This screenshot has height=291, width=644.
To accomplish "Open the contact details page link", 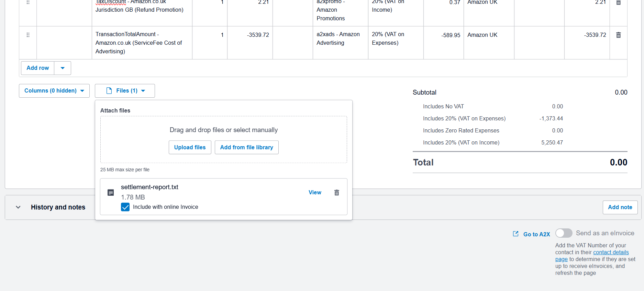I will (611, 252).
